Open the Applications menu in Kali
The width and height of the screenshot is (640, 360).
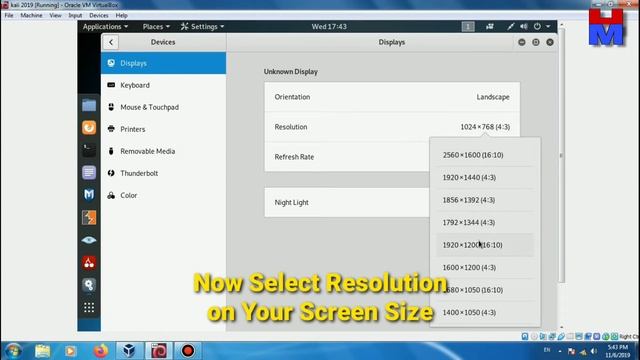[105, 27]
